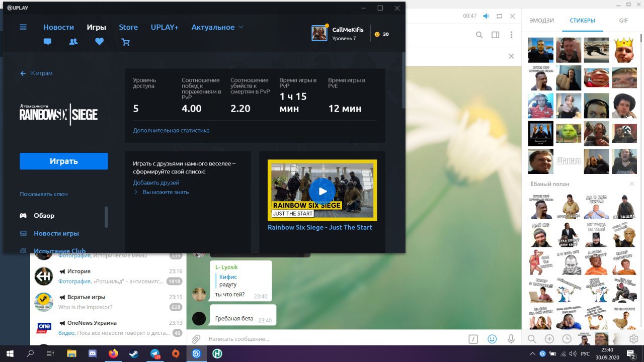Open sticker panel settings gear
This screenshot has width=644, height=362.
pyautogui.click(x=634, y=339)
